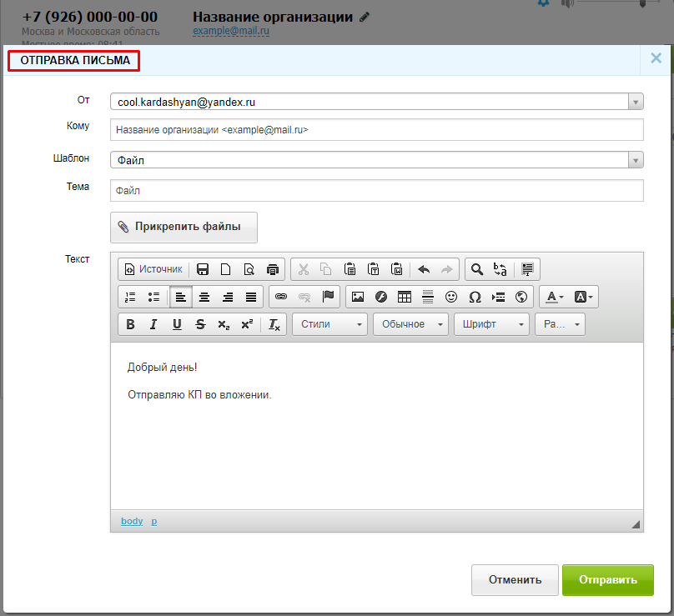Click Прикрепить файлы attach button
674x616 pixels.
click(184, 227)
